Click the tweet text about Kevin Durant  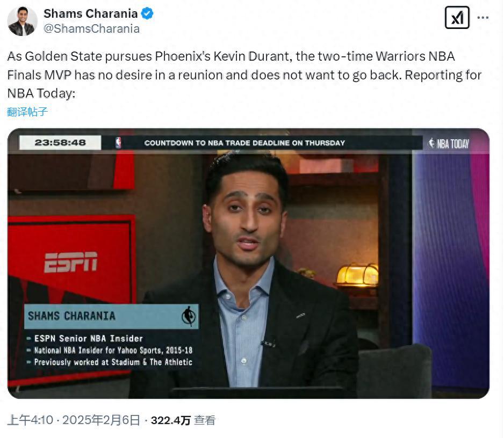[244, 75]
